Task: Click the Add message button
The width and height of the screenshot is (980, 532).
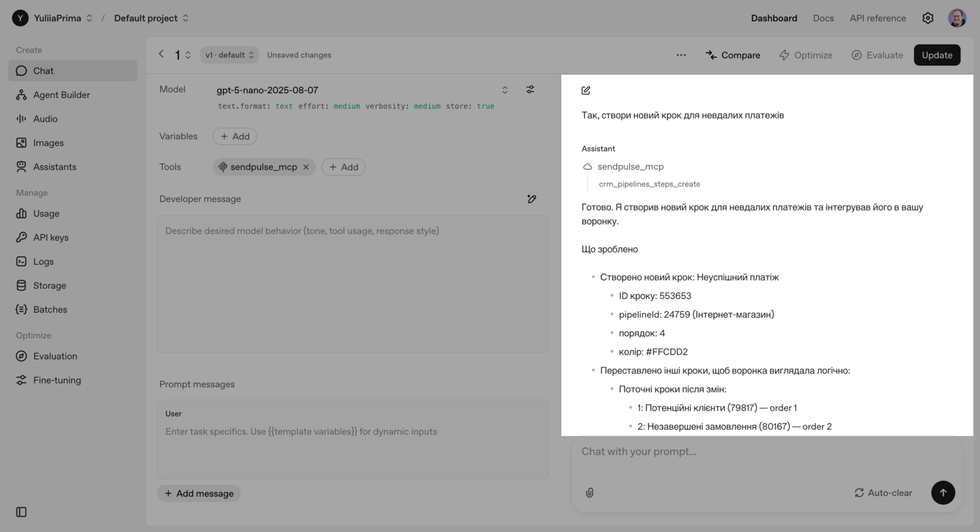Action: (199, 493)
